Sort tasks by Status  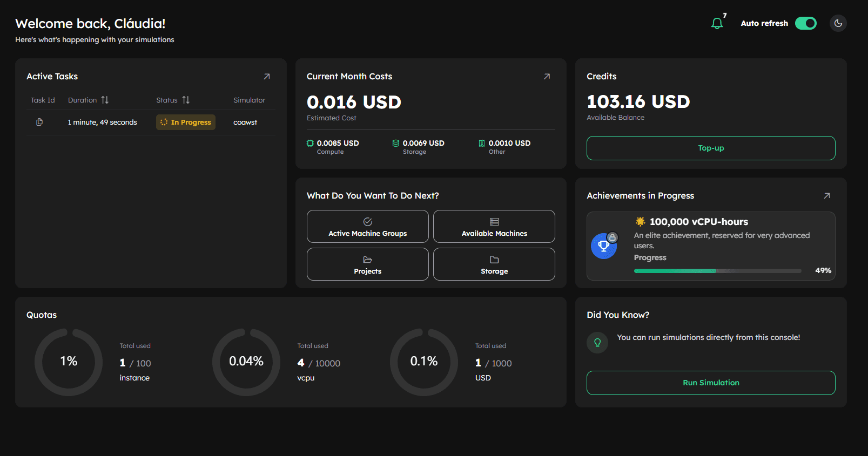(186, 100)
